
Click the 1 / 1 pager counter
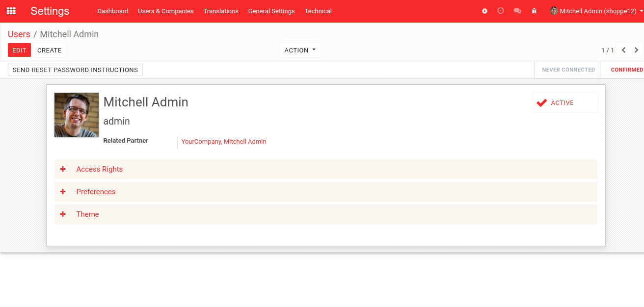tap(608, 50)
